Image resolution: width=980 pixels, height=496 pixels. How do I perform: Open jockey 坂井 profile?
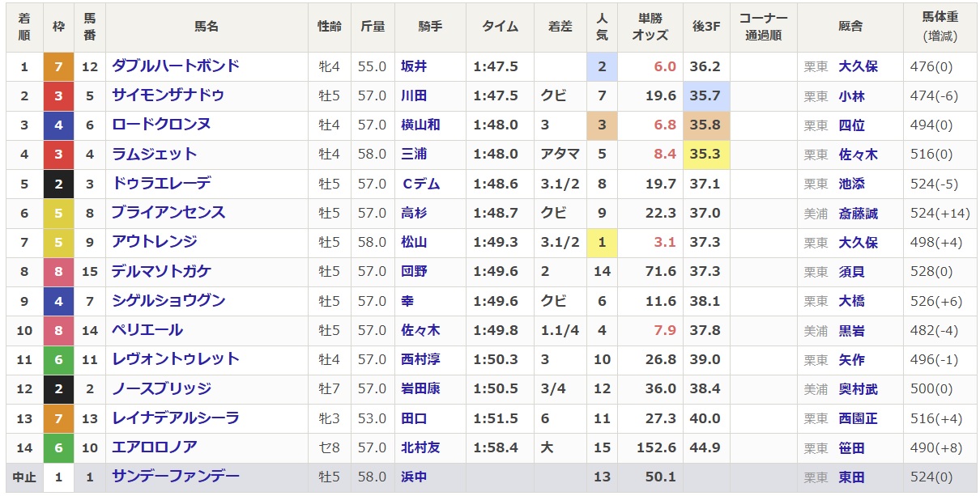[413, 67]
